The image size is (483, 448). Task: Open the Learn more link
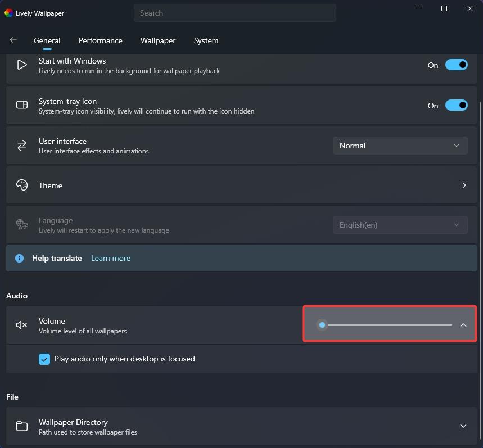tap(111, 259)
